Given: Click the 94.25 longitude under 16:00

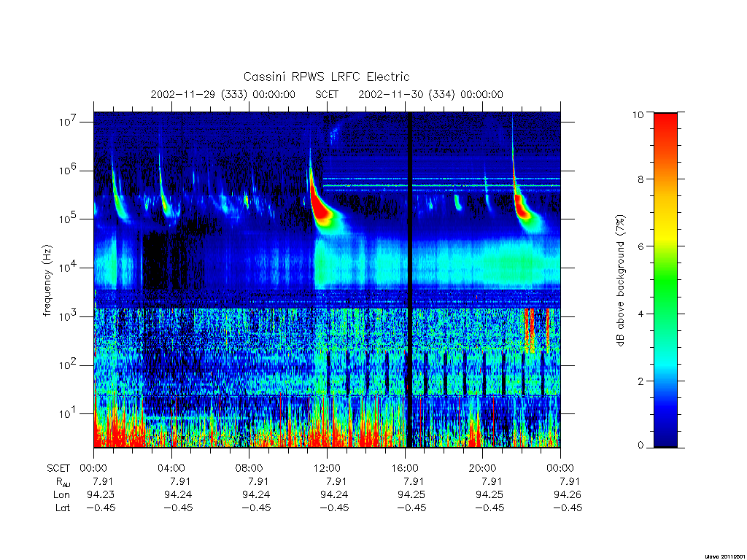Looking at the screenshot, I should 411,495.
